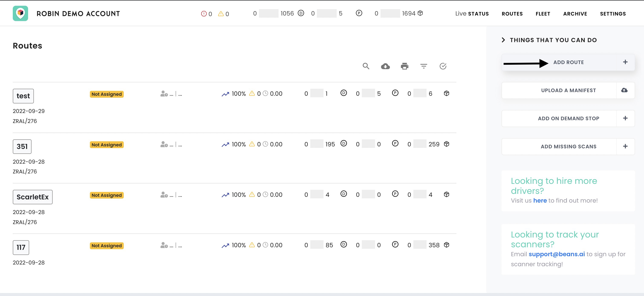Click the circled checkmark select icon

pyautogui.click(x=443, y=66)
